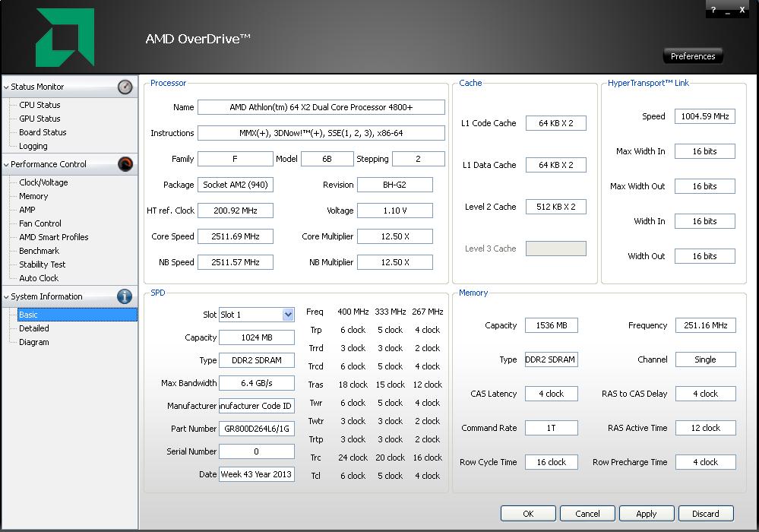The width and height of the screenshot is (759, 532).
Task: Click the Date Week 43 Year 2013 field
Action: tap(257, 474)
